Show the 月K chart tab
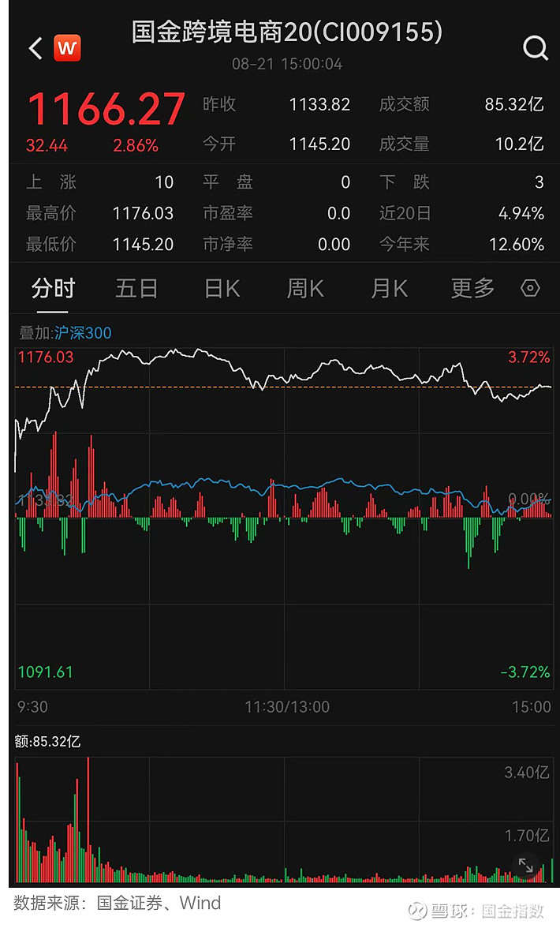 coord(389,289)
